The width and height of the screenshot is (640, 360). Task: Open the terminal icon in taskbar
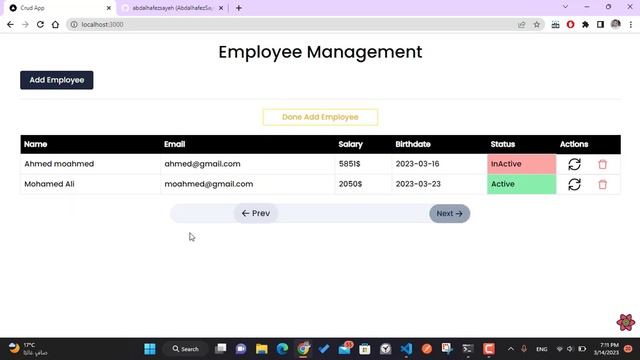coord(468,349)
